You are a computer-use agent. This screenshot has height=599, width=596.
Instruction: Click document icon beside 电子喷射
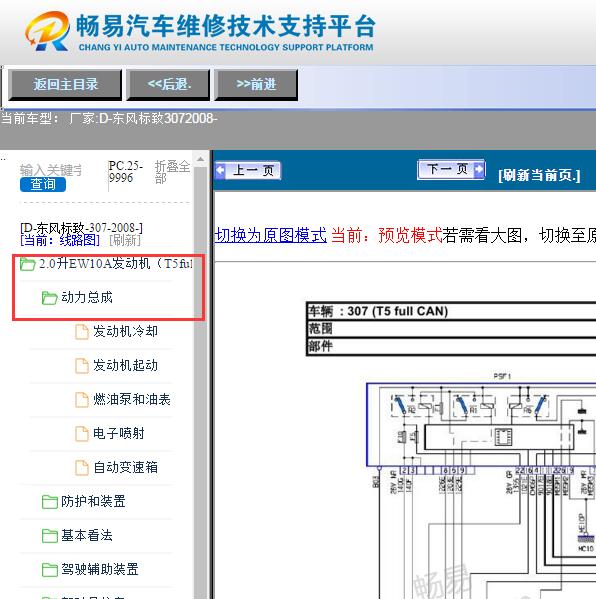(x=82, y=434)
